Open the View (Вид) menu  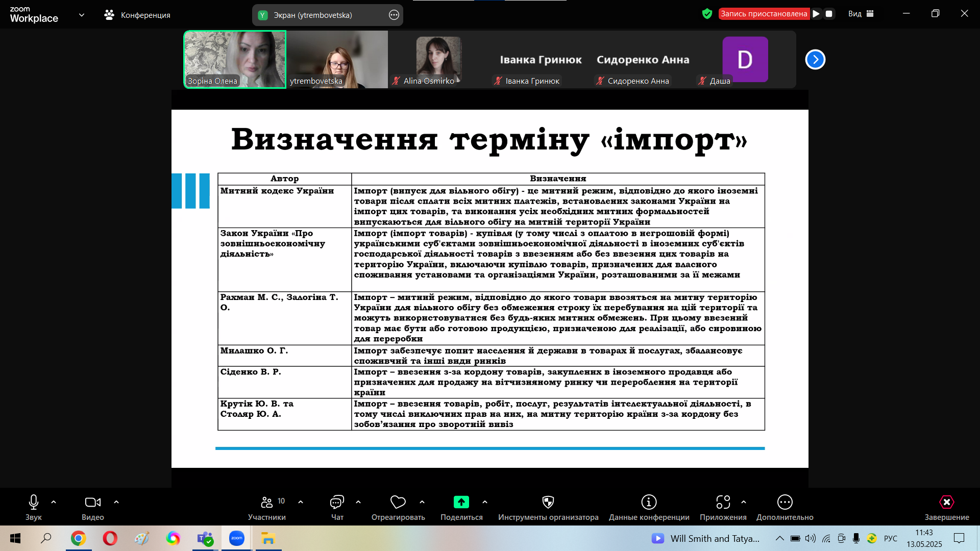coord(861,14)
